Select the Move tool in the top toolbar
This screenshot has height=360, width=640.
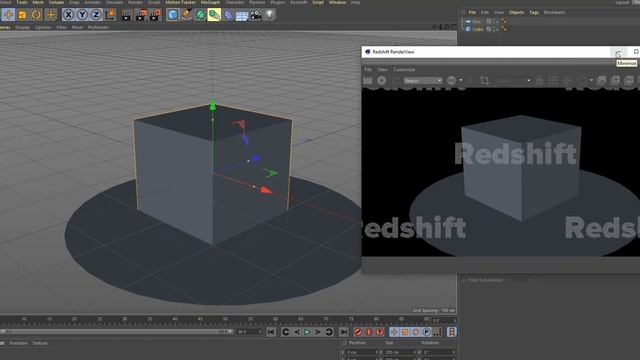click(8, 15)
